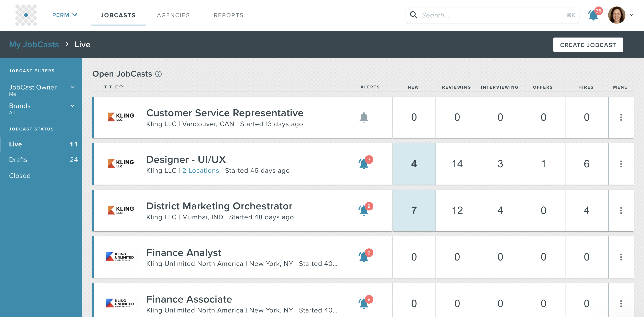
Task: Open three-dot menu for Finance Analyst row
Action: [621, 257]
